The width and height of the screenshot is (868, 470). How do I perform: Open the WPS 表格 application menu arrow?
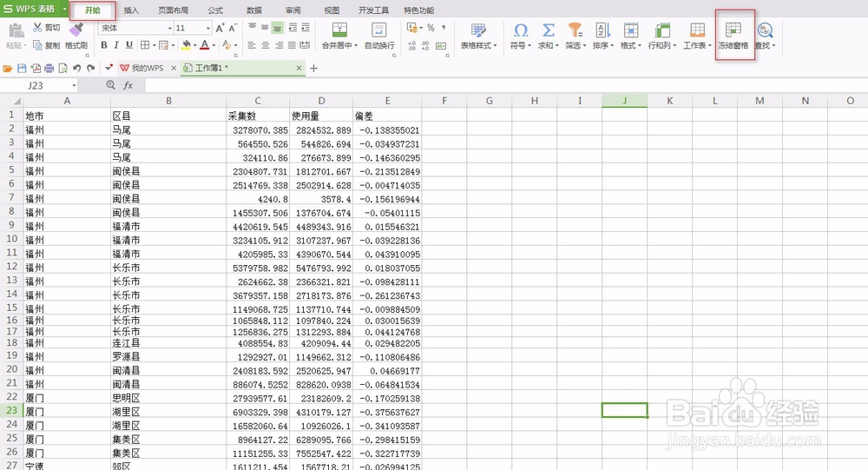[x=64, y=9]
